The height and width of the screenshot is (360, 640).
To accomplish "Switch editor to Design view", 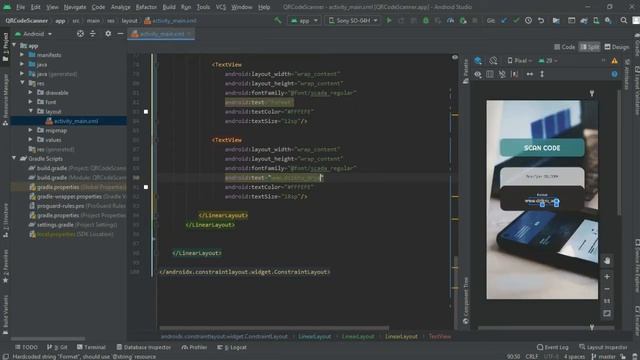I will (617, 47).
